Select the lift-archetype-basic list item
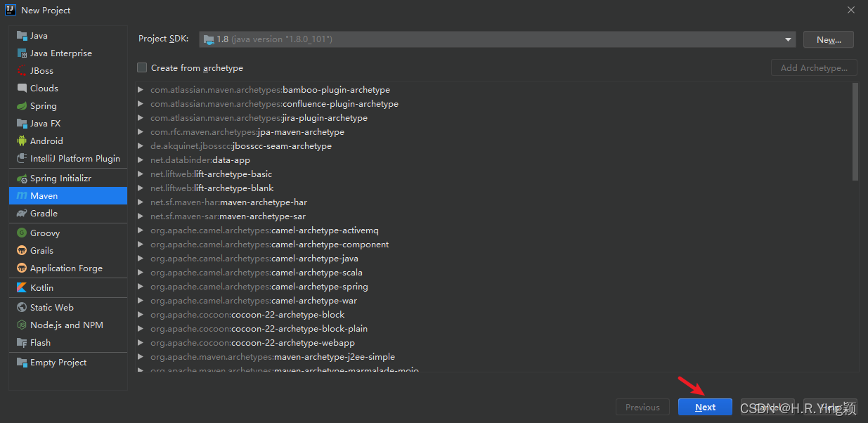 tap(233, 174)
